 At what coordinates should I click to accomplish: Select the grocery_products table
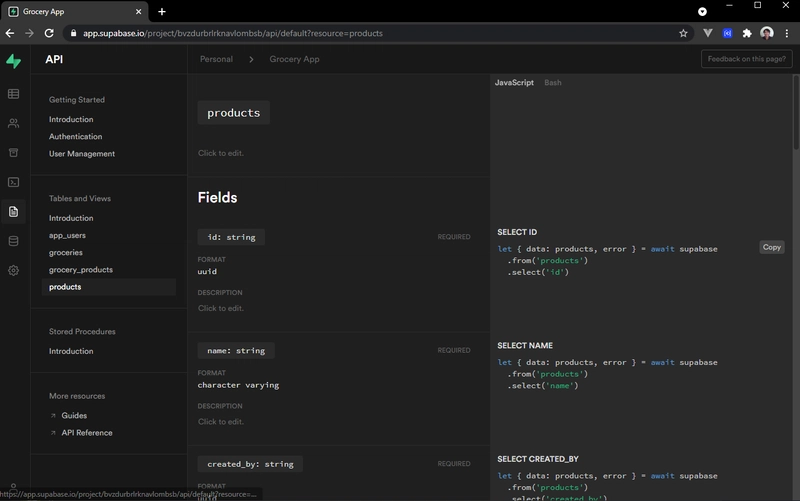[x=81, y=270]
